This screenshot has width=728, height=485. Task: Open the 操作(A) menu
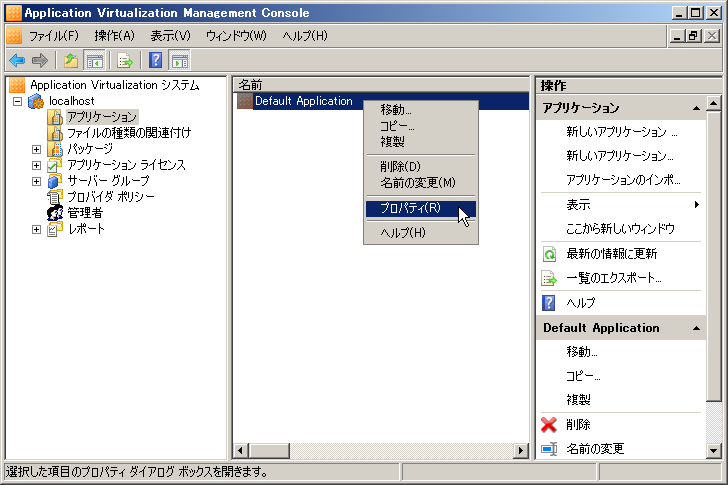(114, 36)
